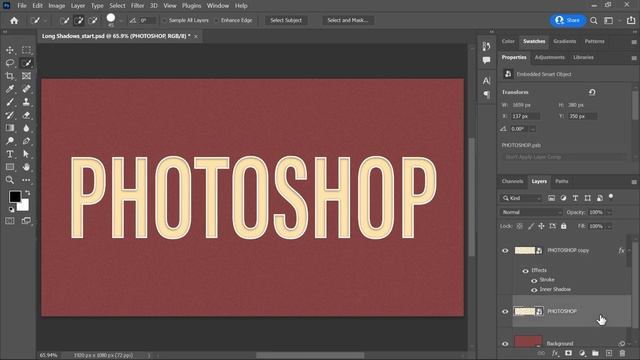Image resolution: width=640 pixels, height=360 pixels.
Task: Go to the Home screen icon
Action: (14, 20)
